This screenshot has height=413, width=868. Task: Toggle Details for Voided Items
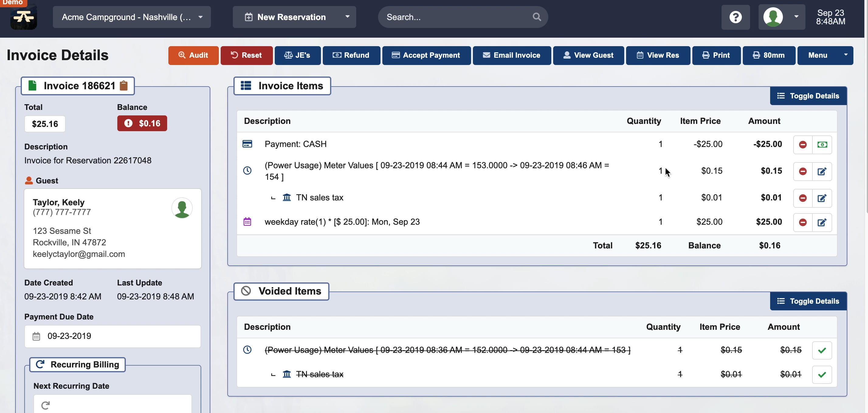pyautogui.click(x=808, y=301)
